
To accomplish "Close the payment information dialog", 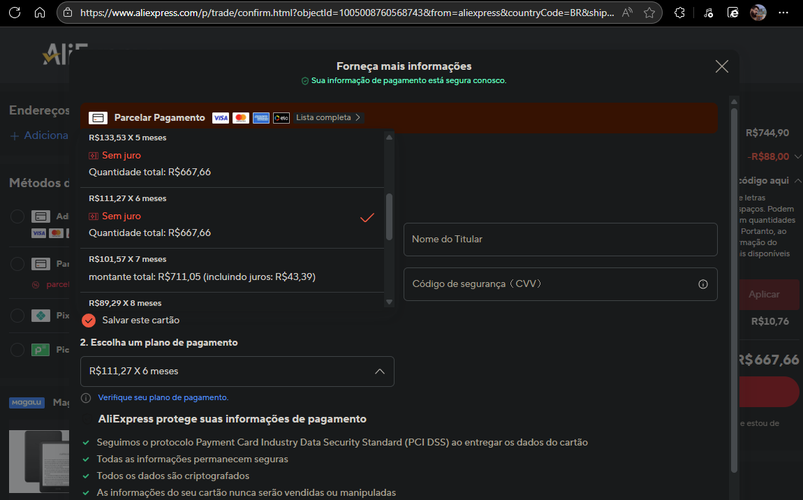I will point(722,67).
